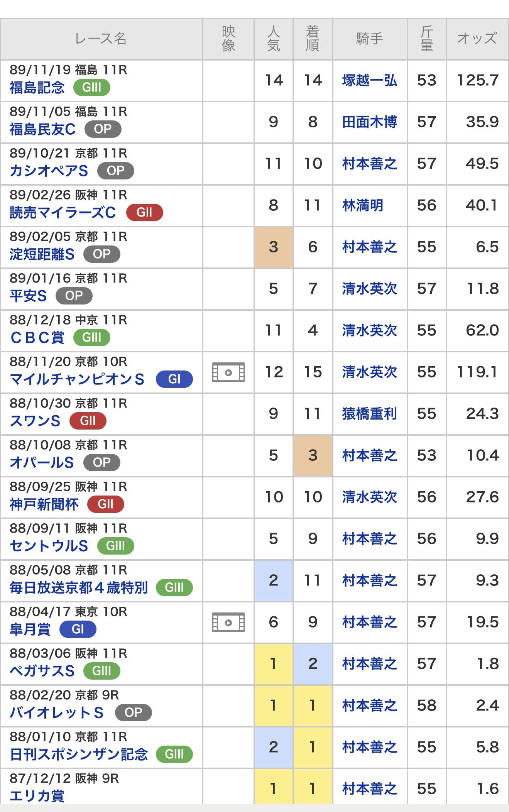Play the 皐月賞 race video
This screenshot has height=812, width=509.
coord(228,622)
